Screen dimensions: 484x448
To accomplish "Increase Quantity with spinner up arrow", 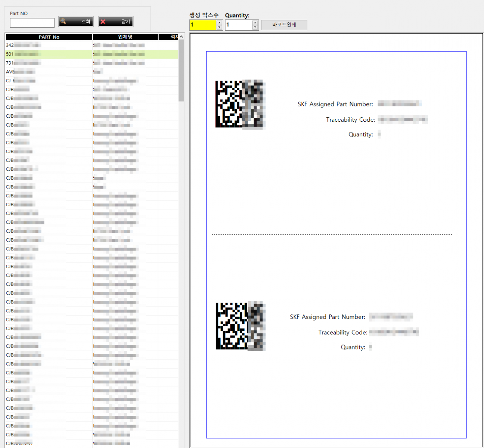I will click(x=255, y=23).
